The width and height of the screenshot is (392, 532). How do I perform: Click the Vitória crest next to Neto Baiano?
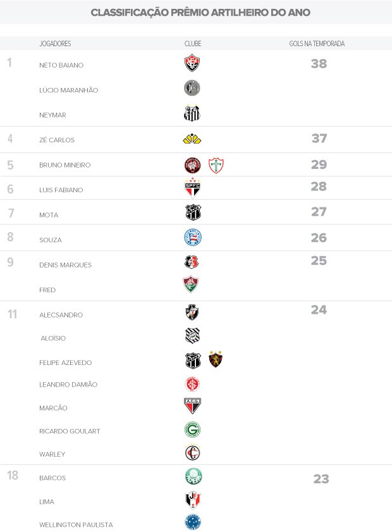pyautogui.click(x=192, y=63)
